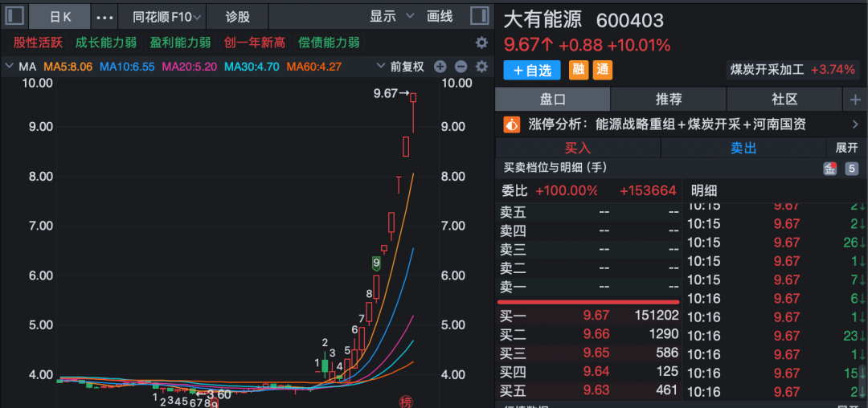The width and height of the screenshot is (868, 408).
Task: Click the 买入 buy button
Action: (577, 148)
